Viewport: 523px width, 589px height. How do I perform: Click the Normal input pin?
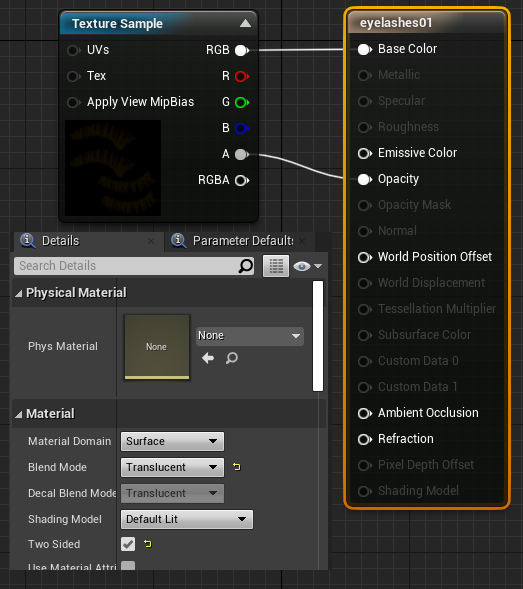(x=364, y=231)
